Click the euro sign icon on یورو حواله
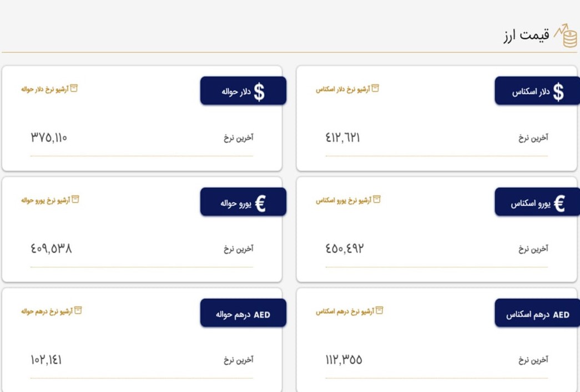This screenshot has width=580, height=392. click(260, 203)
